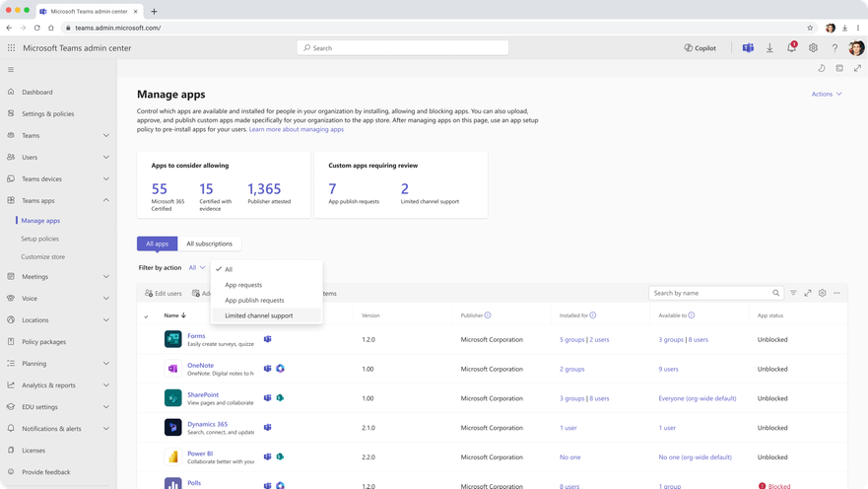The height and width of the screenshot is (489, 868).
Task: Click the 7 App publish requests count
Action: pos(332,189)
